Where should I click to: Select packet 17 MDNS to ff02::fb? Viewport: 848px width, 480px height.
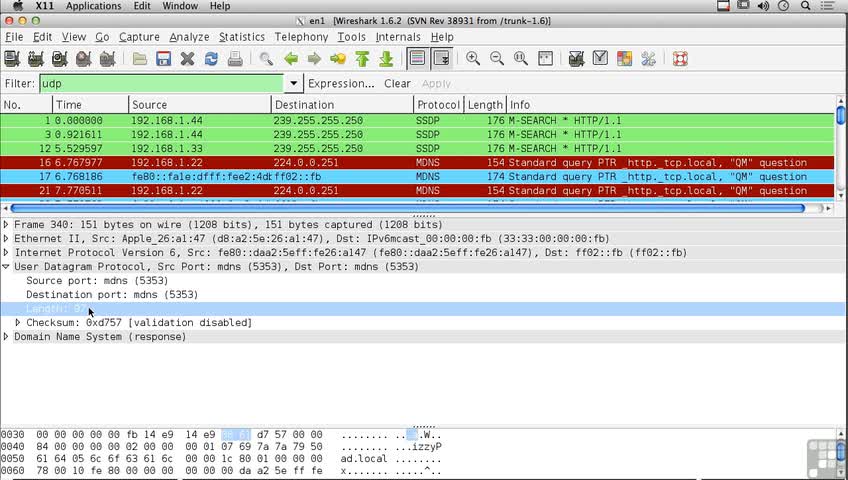pyautogui.click(x=418, y=177)
